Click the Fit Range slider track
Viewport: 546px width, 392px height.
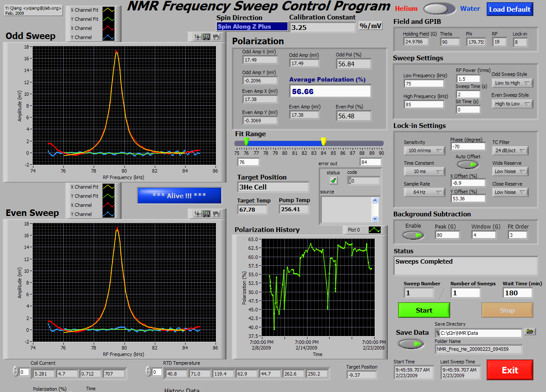[x=309, y=143]
